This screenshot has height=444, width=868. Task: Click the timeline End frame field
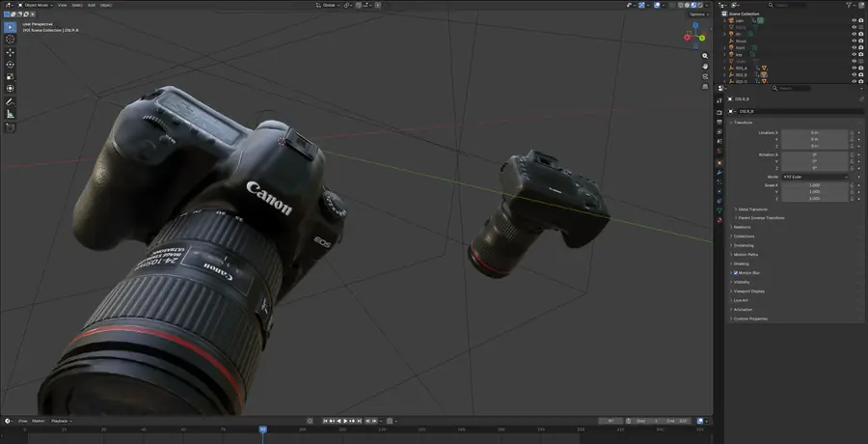[x=678, y=421]
